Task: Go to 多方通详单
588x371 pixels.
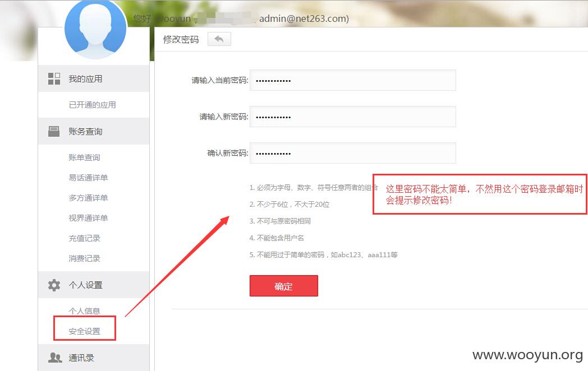Action: point(88,198)
